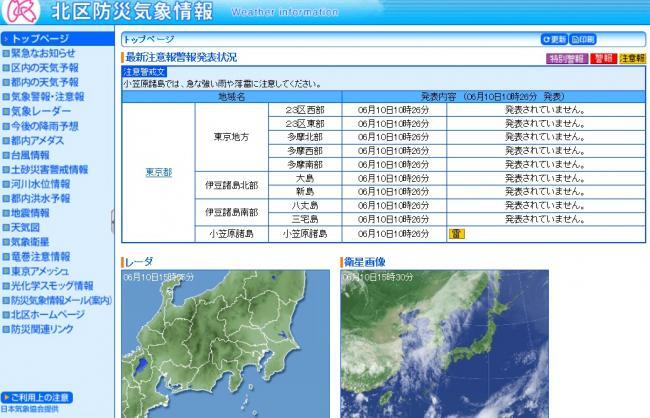This screenshot has height=418, width=650.
Task: Click the sidebar collapse handle
Action: tap(113, 221)
